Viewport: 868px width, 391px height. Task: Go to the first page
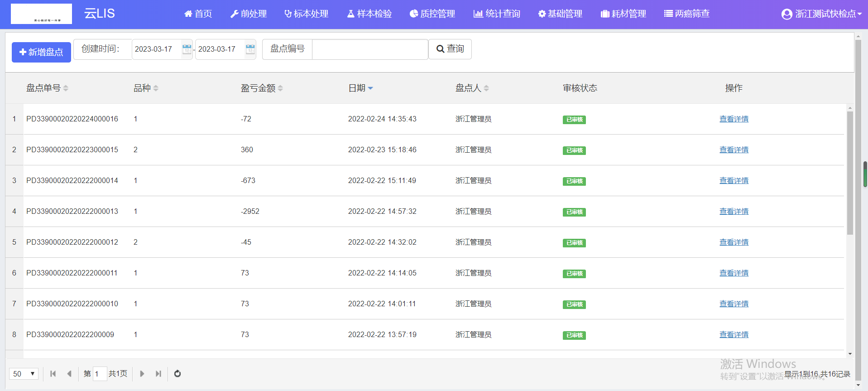(53, 374)
